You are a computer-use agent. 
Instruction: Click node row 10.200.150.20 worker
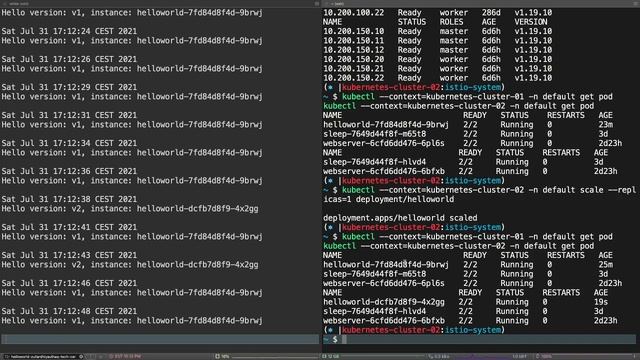tap(438, 60)
